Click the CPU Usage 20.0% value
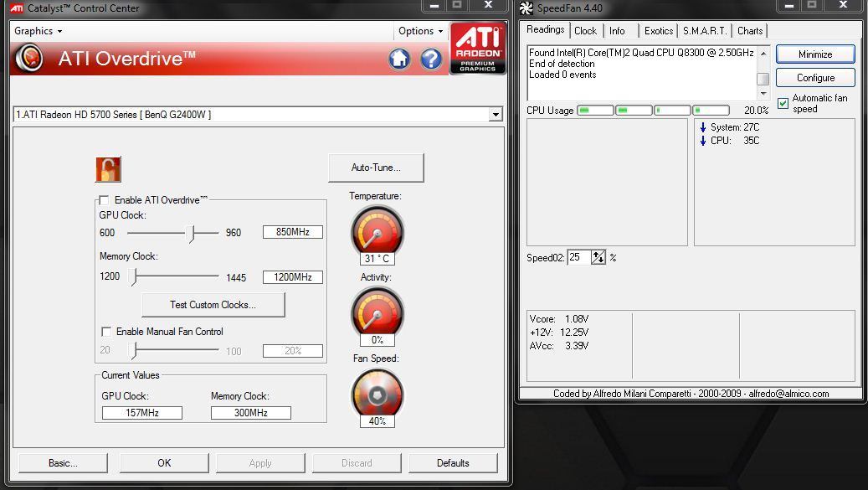 [x=756, y=111]
